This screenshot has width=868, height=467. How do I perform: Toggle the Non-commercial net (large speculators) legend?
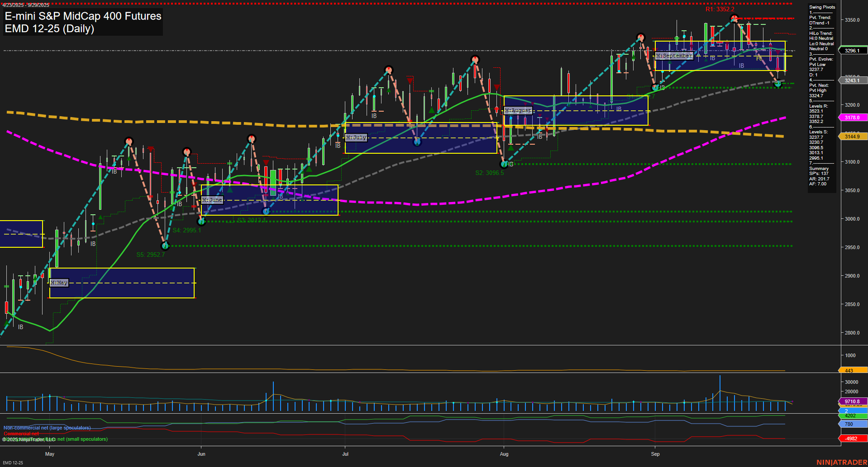click(x=47, y=427)
